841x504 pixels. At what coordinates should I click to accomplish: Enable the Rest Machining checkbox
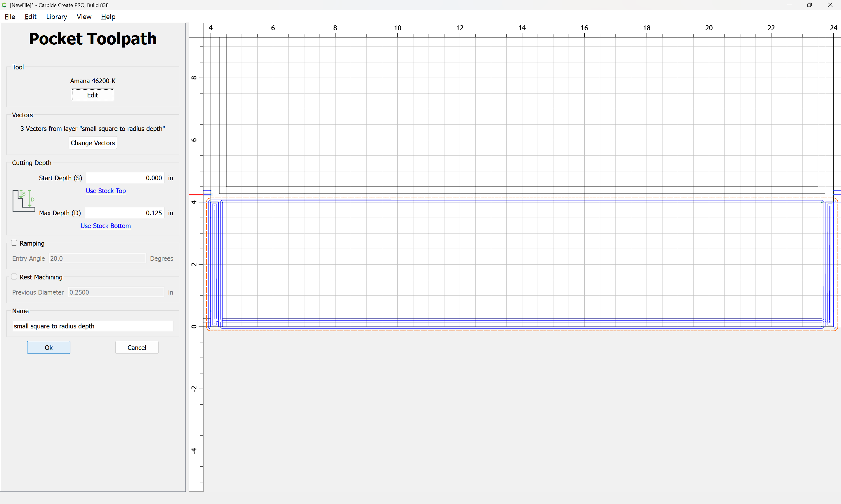(x=14, y=277)
